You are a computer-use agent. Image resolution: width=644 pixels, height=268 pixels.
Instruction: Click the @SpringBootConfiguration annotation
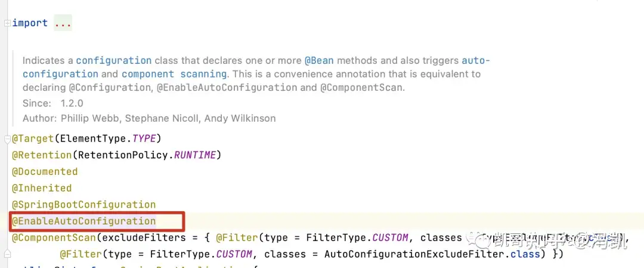84,204
